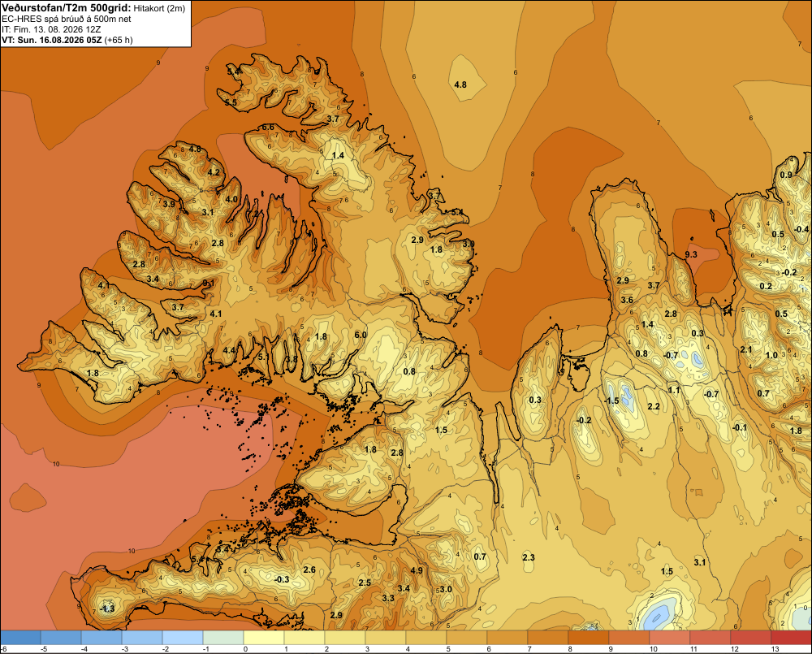Click the 0.2 temperature value on the map
This screenshot has height=654, width=812.
point(766,286)
